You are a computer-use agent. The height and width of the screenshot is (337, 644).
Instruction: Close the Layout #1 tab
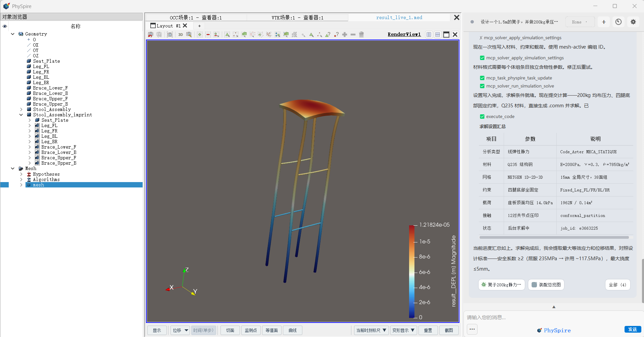[x=185, y=25]
